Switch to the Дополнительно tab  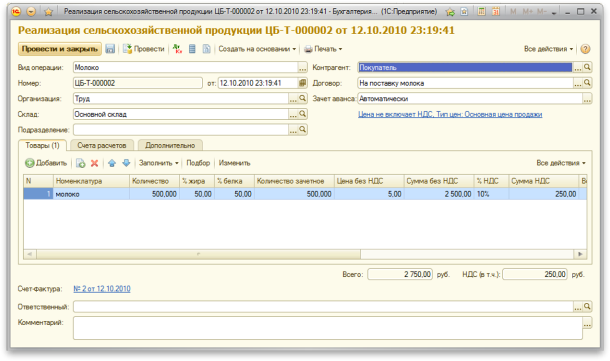170,145
